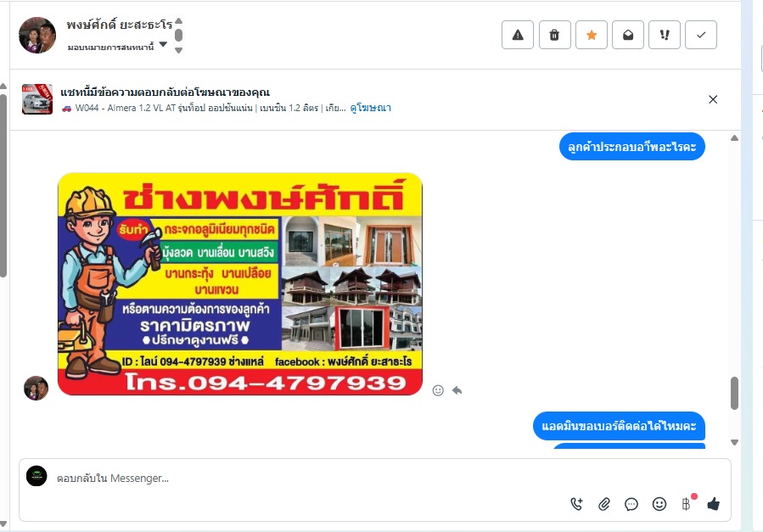Screen dimensions: 763x532
Task: Open emoji picker smiley in composer
Action: coord(659,504)
